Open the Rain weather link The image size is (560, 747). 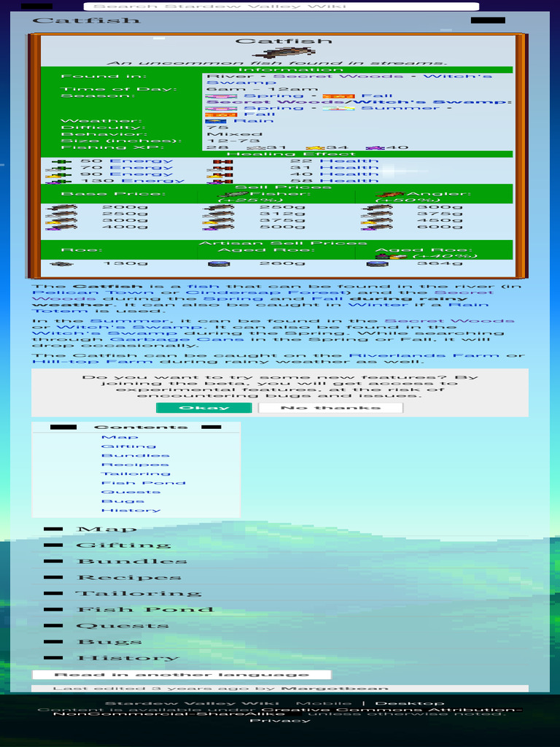[253, 121]
